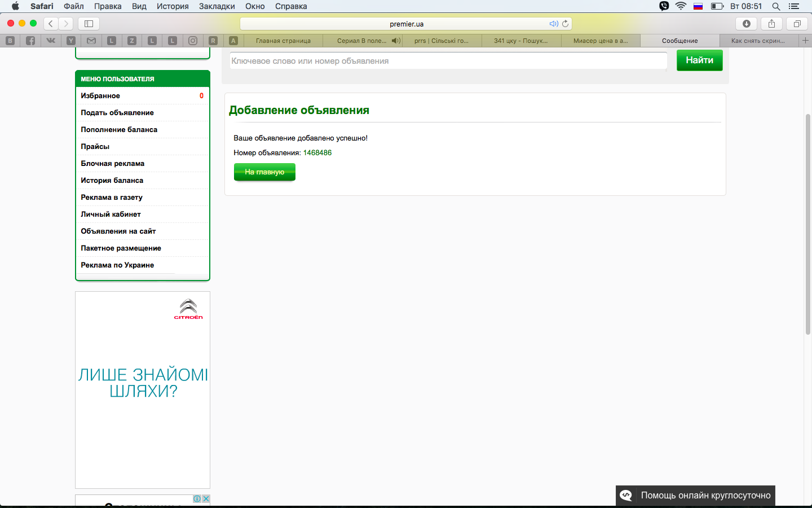The height and width of the screenshot is (508, 812).
Task: Open the Russian flag input source menu
Action: coord(698,6)
